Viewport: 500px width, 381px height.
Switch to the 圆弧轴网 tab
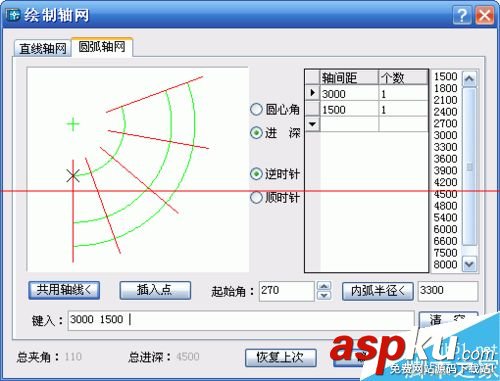[x=102, y=47]
